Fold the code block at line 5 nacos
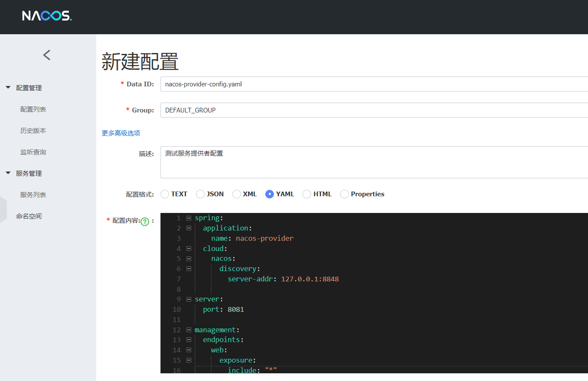Image resolution: width=588 pixels, height=381 pixels. 189,259
